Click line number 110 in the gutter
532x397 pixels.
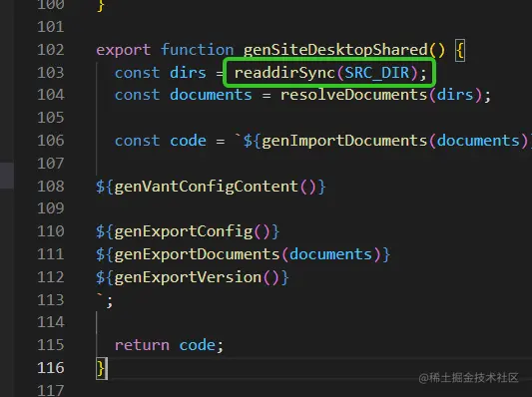tap(51, 231)
